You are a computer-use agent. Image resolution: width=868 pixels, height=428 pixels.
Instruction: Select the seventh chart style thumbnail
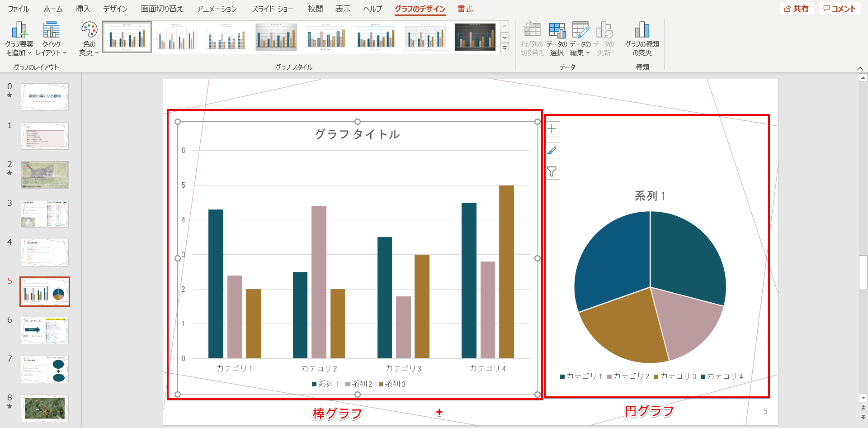[x=425, y=37]
